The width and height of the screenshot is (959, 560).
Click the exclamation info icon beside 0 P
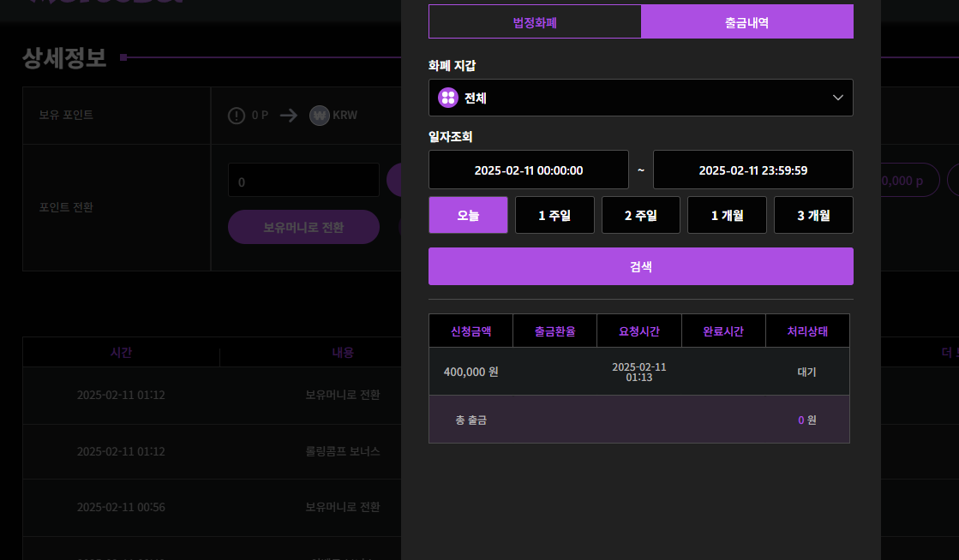237,116
